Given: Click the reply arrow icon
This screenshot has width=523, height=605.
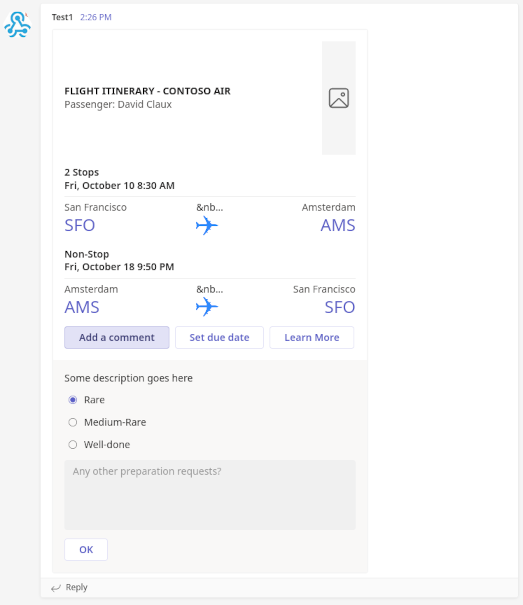Looking at the screenshot, I should [x=56, y=588].
